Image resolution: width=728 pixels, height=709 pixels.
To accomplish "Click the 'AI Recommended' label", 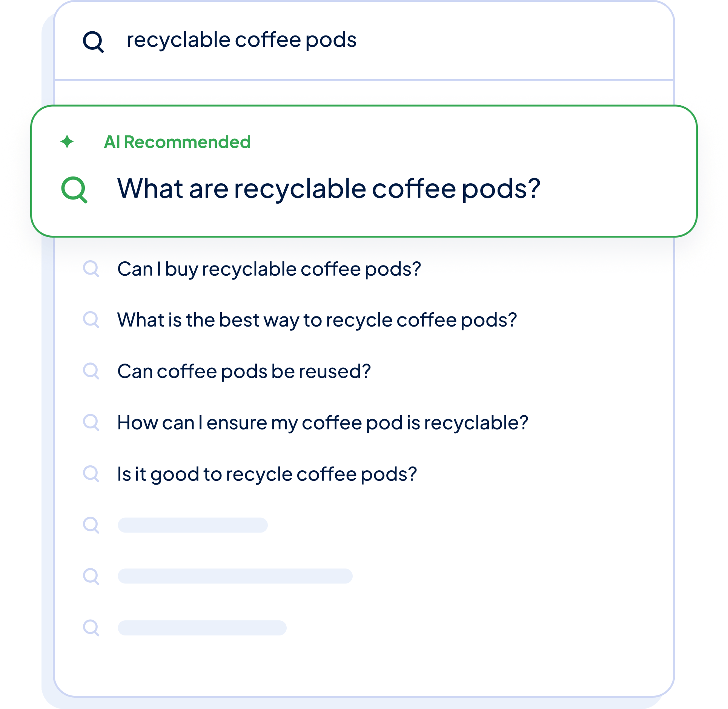I will coord(177,142).
